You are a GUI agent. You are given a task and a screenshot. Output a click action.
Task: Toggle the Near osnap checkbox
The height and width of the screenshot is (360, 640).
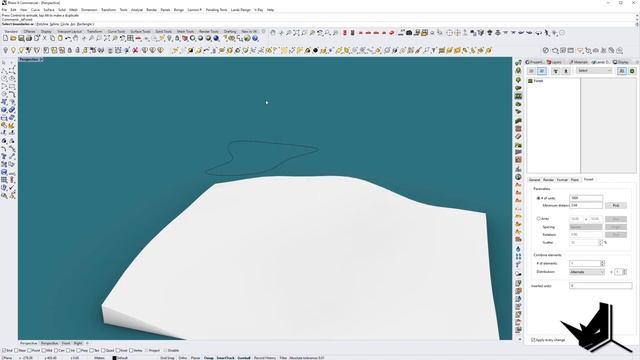click(x=16, y=351)
